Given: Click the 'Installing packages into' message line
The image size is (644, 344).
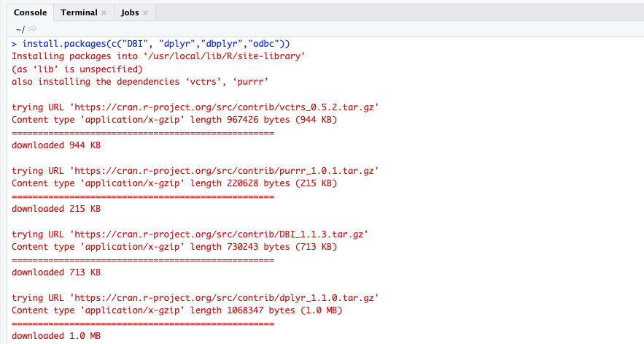Looking at the screenshot, I should pos(158,56).
